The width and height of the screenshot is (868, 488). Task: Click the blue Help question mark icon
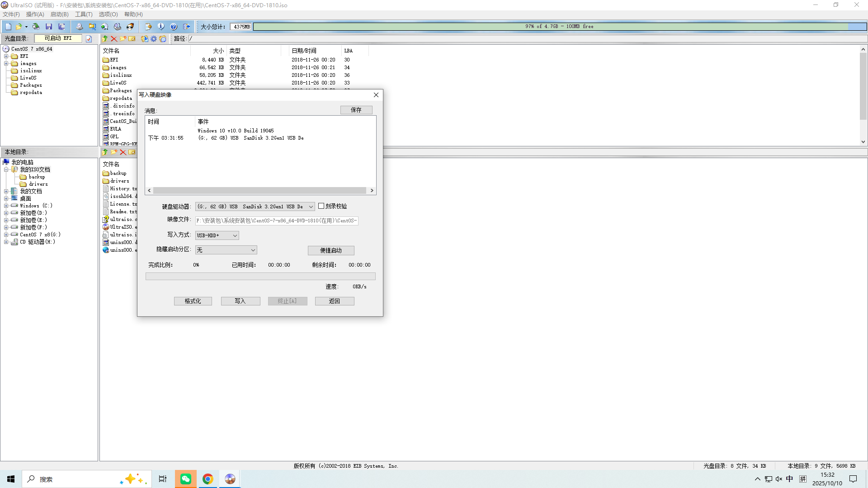tap(174, 27)
